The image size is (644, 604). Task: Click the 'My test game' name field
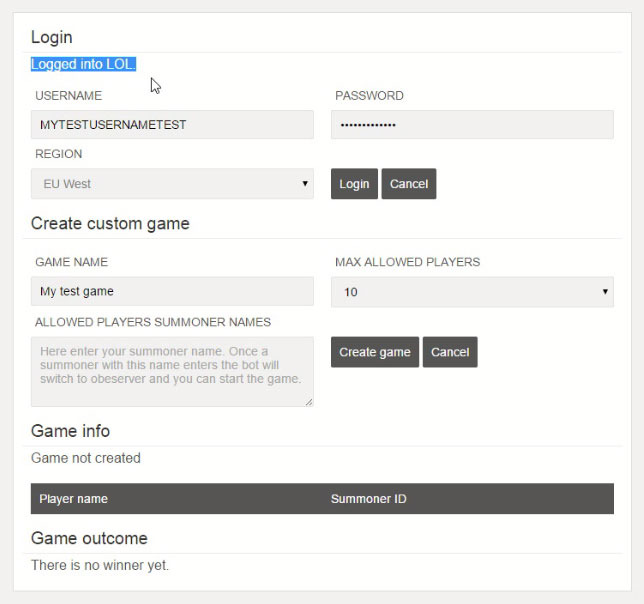pyautogui.click(x=172, y=292)
